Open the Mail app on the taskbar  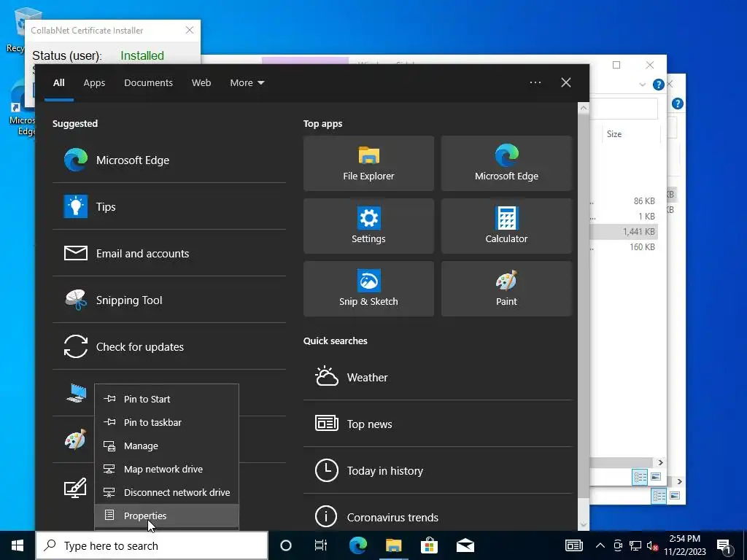pyautogui.click(x=465, y=545)
